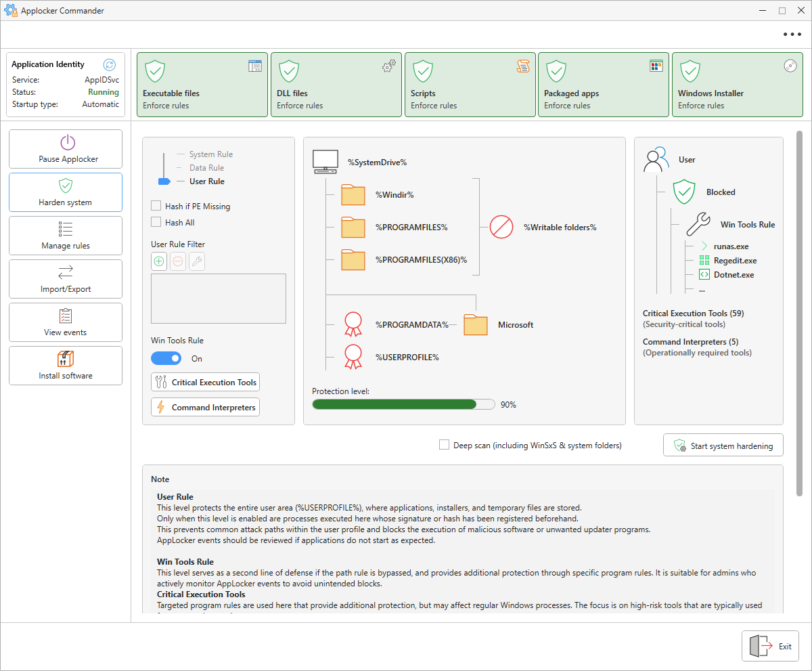Click the red prohibited Writable folders icon

tap(501, 227)
